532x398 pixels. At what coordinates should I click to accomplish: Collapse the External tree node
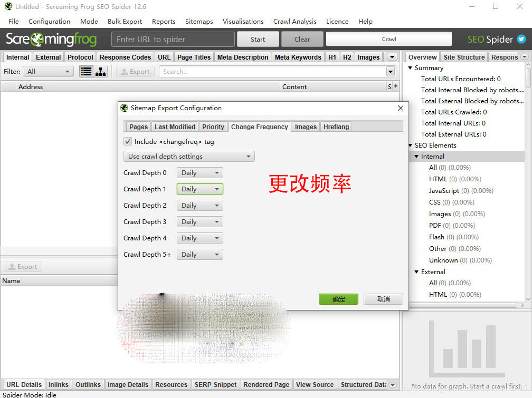click(416, 272)
